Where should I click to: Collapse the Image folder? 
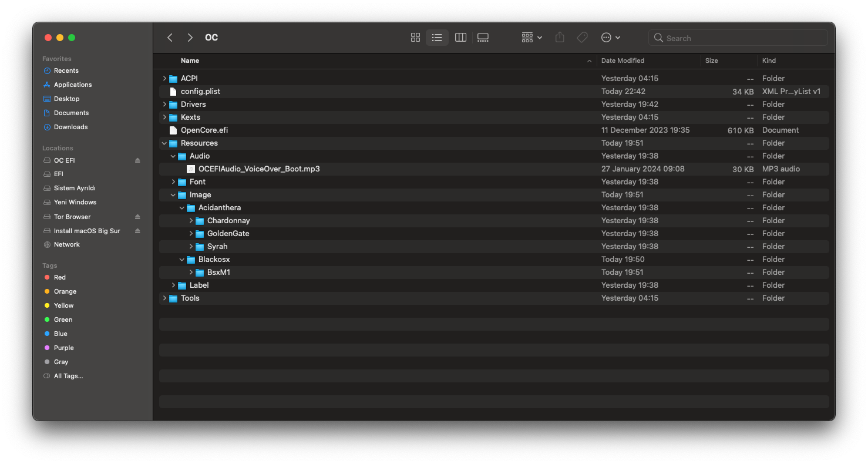[173, 194]
